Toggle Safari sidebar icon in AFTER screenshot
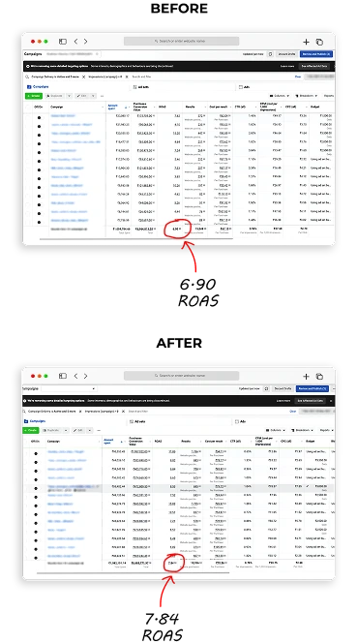Screen dimensions: 358x644 [62, 376]
